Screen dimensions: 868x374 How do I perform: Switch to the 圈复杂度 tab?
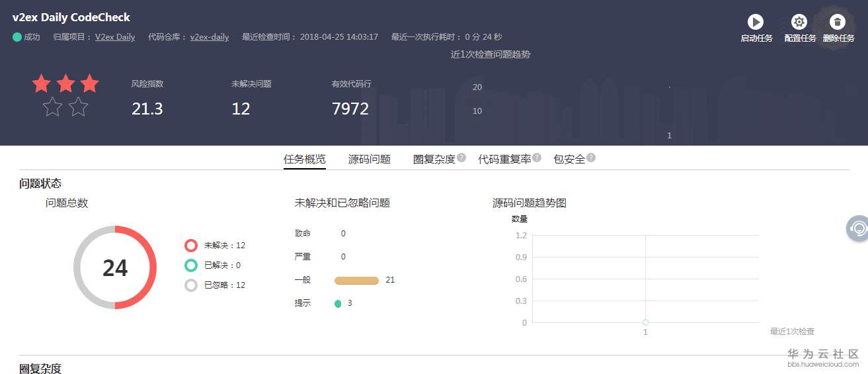(434, 160)
